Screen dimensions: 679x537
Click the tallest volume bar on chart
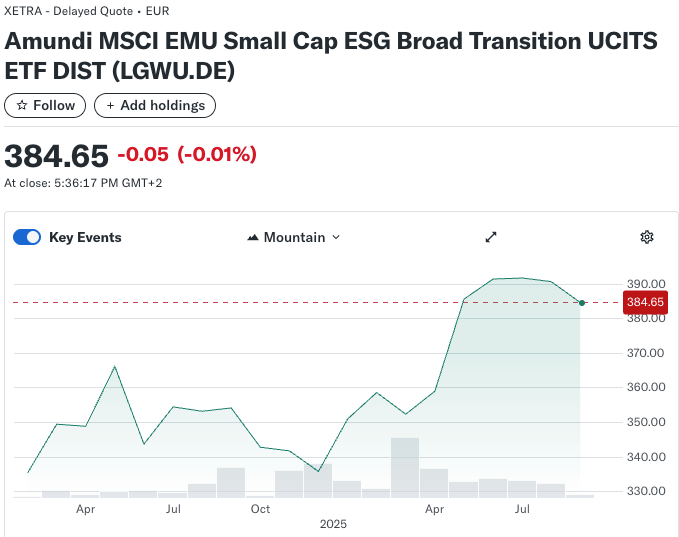[x=404, y=467]
